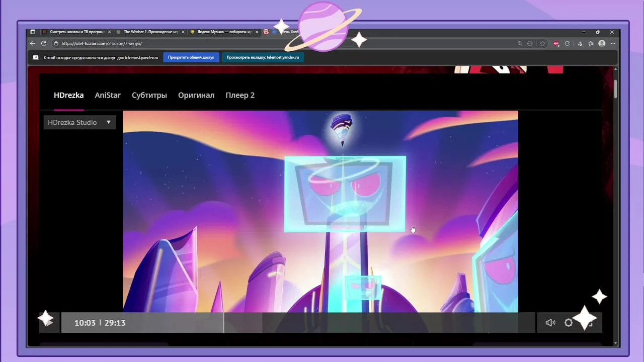644x362 pixels.
Task: Click the video frame to pause playback
Action: (x=320, y=212)
